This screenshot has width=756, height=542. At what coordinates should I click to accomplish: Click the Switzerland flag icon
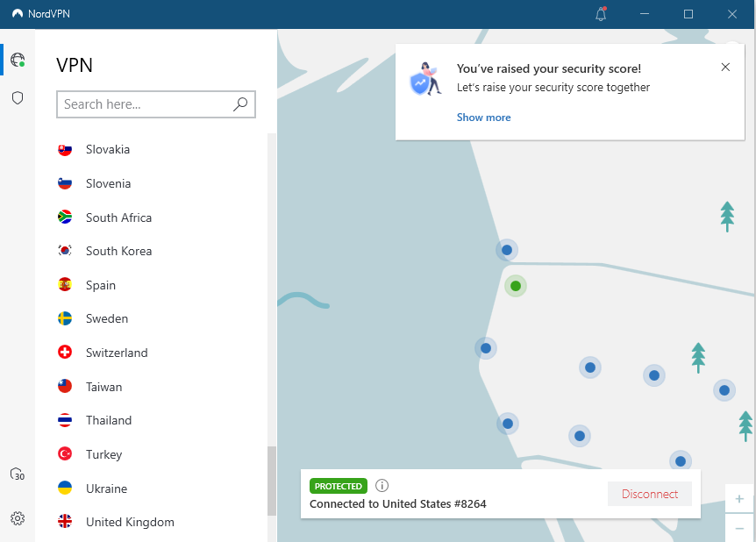(x=65, y=352)
